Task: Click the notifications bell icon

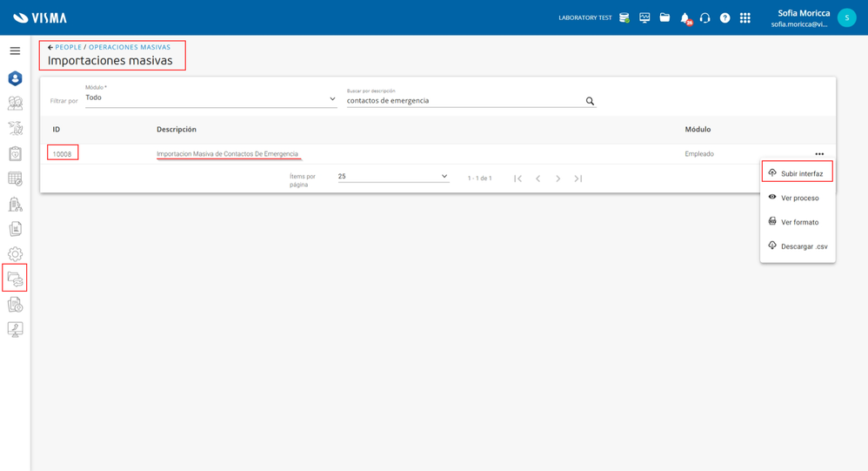Action: [x=685, y=18]
